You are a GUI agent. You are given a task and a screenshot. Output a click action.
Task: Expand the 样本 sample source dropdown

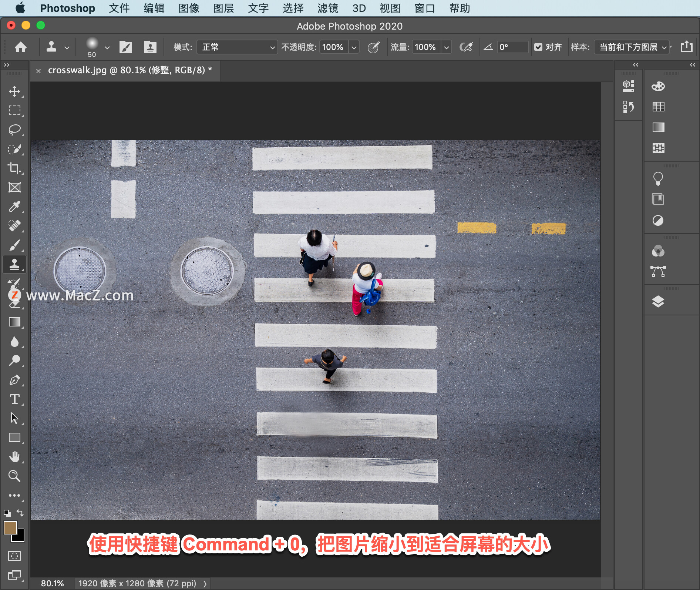tap(632, 47)
